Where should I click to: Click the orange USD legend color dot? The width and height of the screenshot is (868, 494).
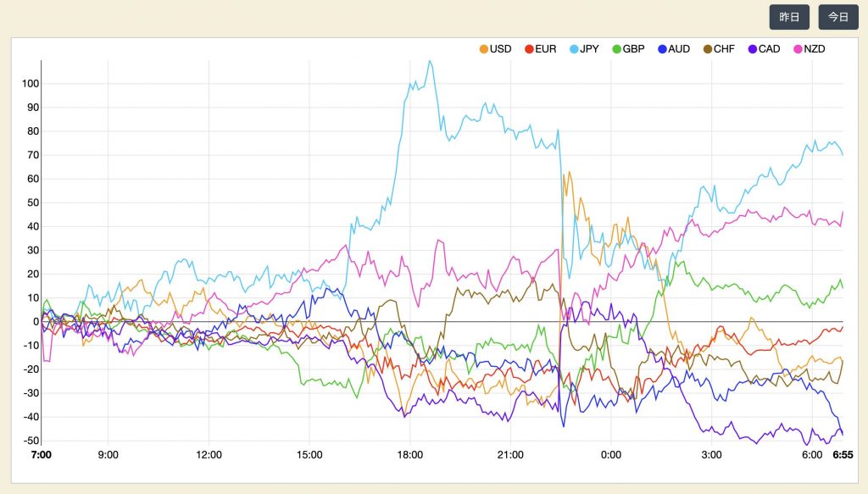click(484, 49)
